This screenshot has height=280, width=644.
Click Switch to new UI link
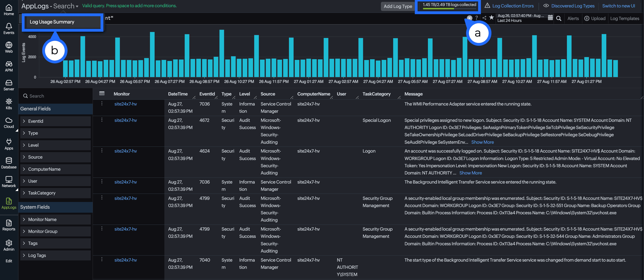click(618, 6)
